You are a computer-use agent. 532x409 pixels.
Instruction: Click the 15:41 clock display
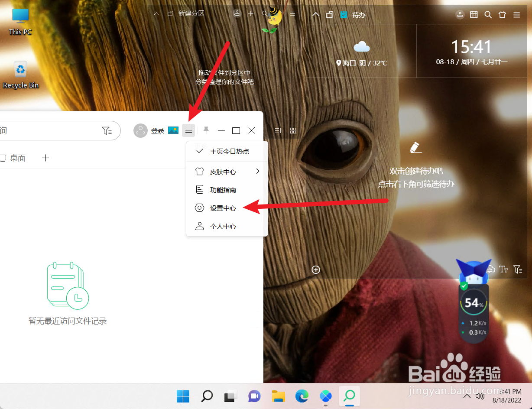pyautogui.click(x=471, y=46)
